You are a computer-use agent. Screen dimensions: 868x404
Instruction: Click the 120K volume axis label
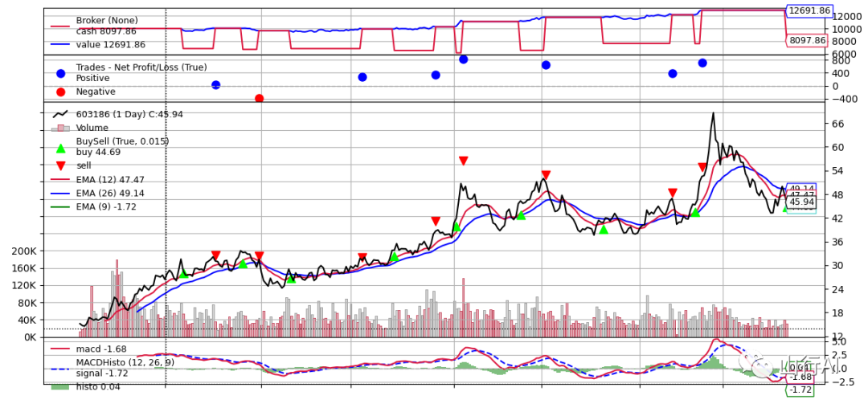click(23, 286)
